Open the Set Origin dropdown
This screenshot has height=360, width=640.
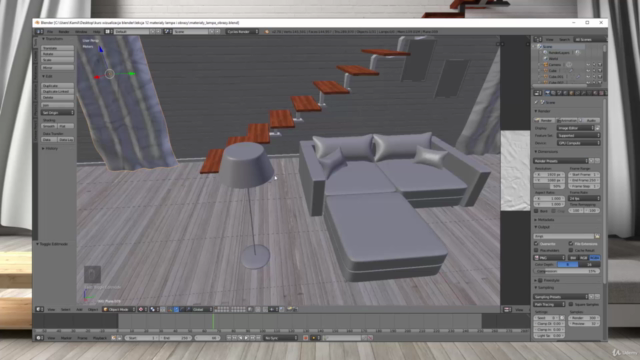[x=58, y=112]
